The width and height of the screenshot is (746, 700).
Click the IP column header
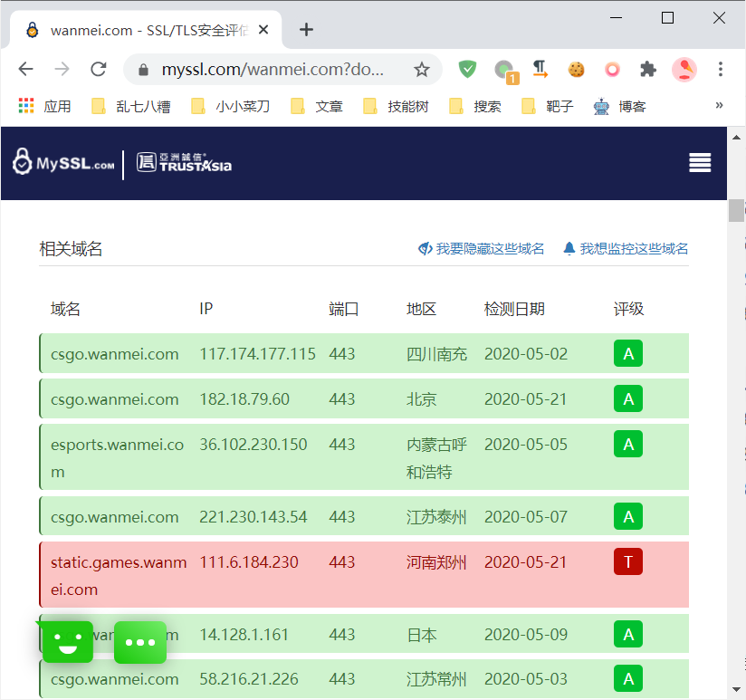click(x=206, y=309)
